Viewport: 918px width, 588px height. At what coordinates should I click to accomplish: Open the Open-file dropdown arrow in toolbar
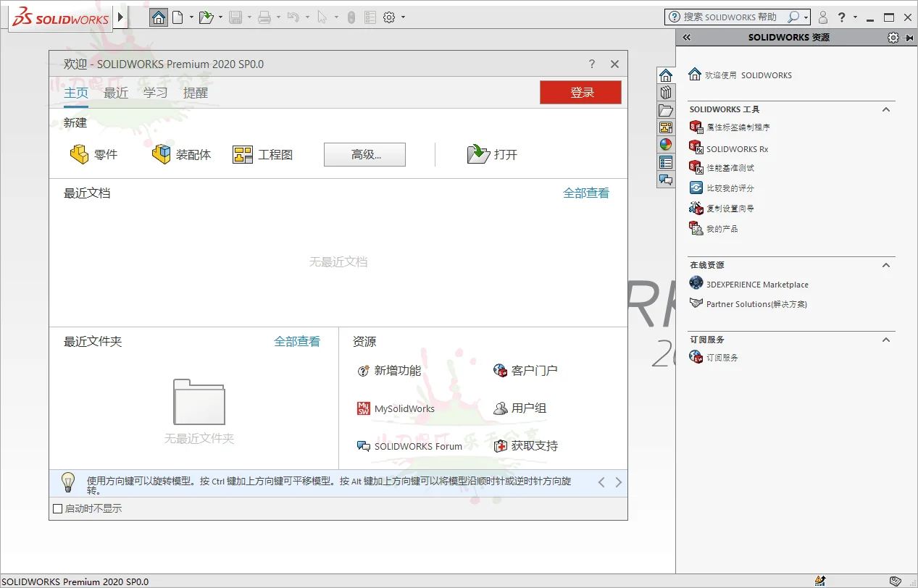pos(220,17)
